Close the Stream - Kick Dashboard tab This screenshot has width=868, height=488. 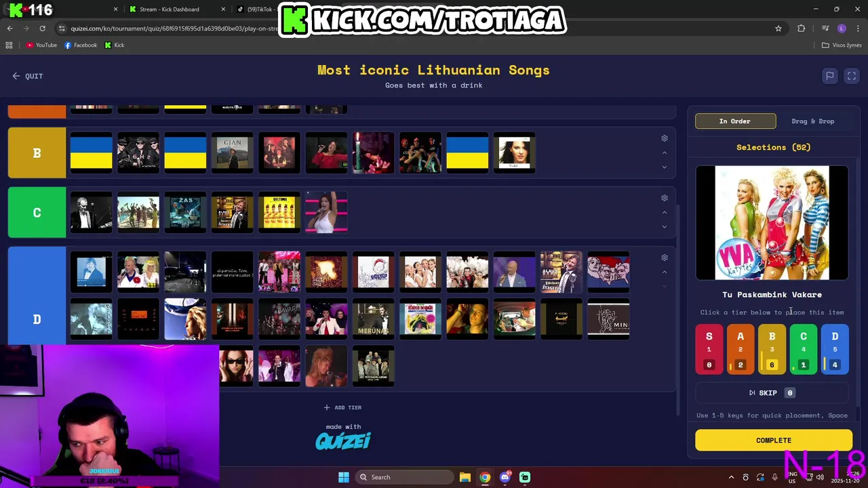224,9
